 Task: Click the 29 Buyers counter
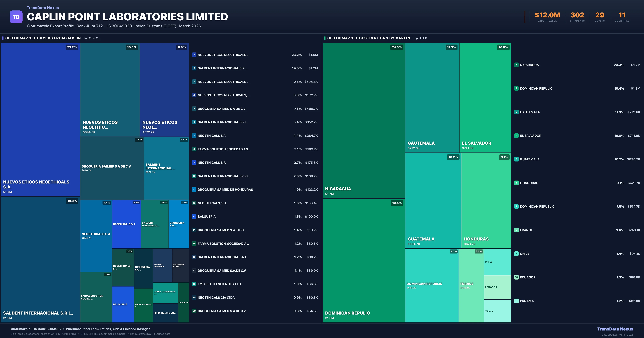coord(600,15)
